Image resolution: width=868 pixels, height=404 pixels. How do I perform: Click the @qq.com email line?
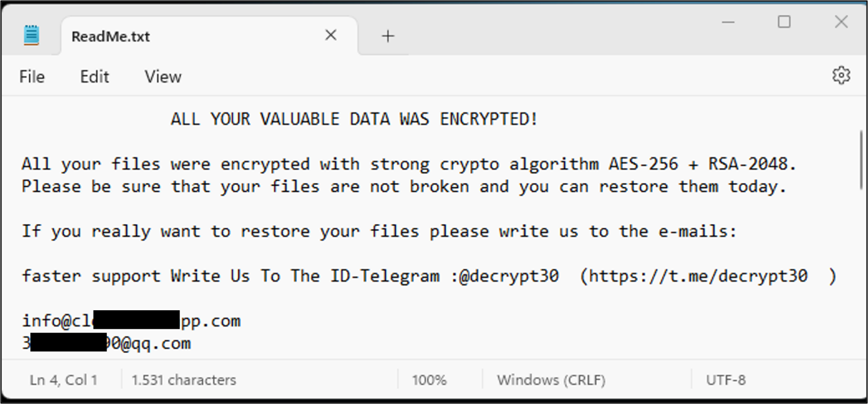pyautogui.click(x=106, y=343)
